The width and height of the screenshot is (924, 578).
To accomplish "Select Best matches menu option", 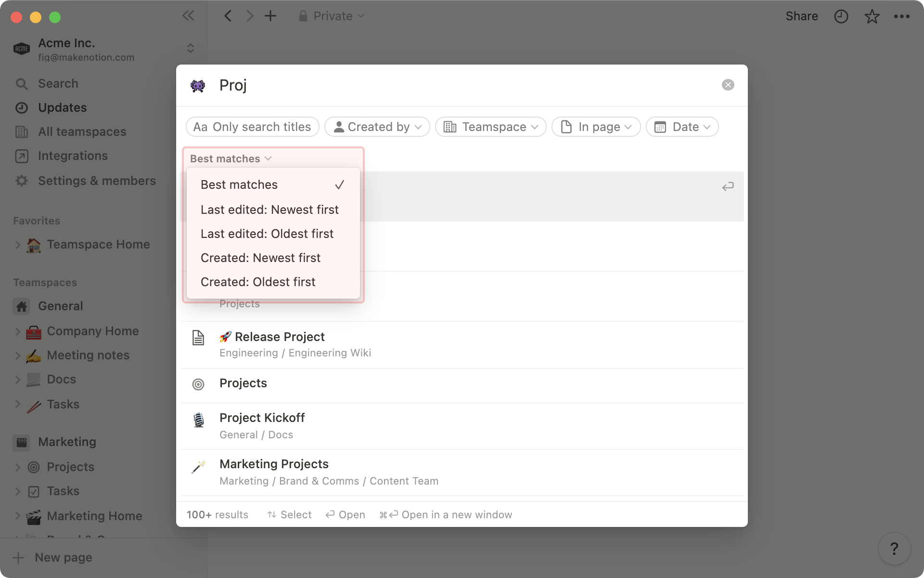I will [273, 184].
